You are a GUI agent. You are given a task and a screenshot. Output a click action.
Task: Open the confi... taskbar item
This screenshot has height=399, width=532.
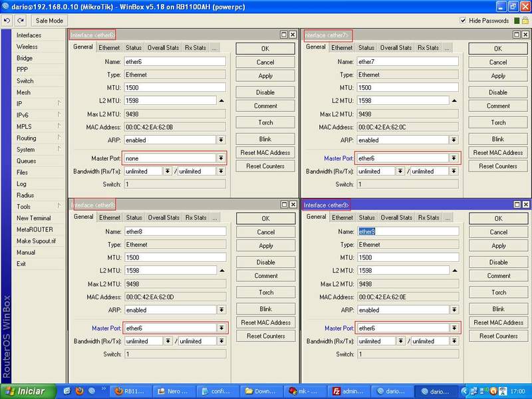tap(218, 391)
